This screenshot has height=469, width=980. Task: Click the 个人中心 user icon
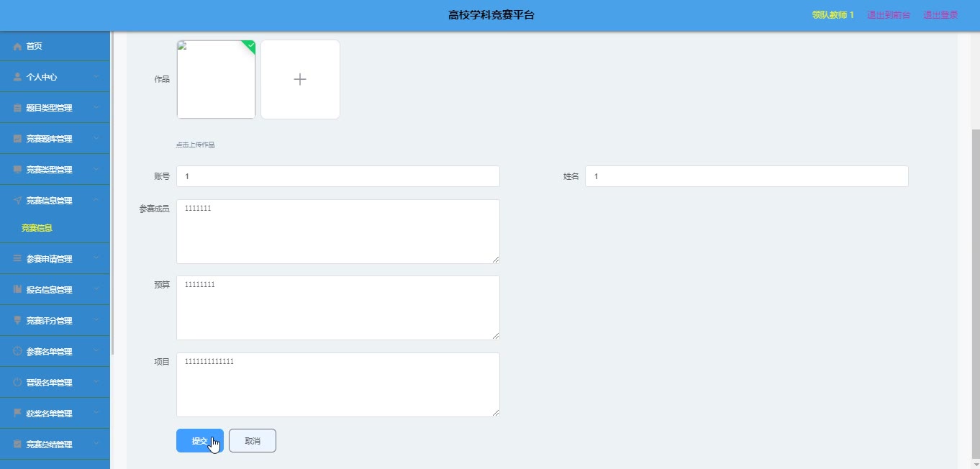(x=17, y=77)
